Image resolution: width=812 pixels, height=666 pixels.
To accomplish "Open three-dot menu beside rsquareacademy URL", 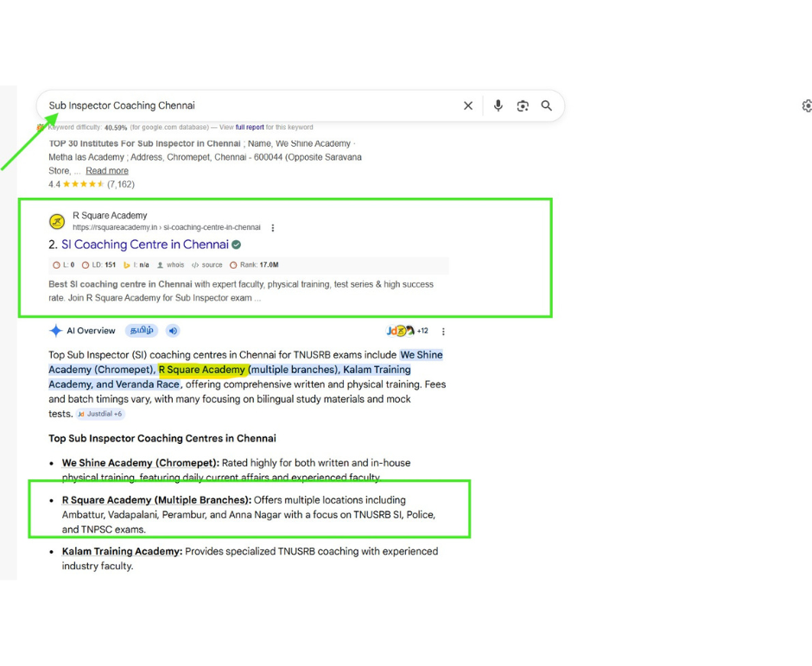I will click(x=273, y=227).
